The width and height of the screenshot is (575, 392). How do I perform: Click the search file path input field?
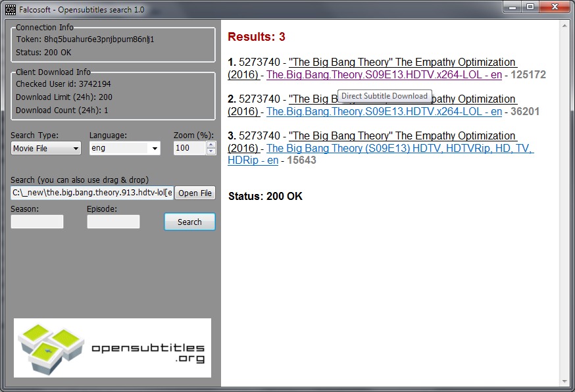point(92,193)
